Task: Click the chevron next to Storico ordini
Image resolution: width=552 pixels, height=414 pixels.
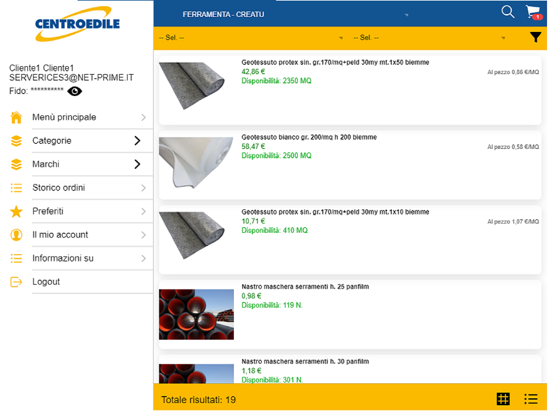Action: pyautogui.click(x=143, y=188)
